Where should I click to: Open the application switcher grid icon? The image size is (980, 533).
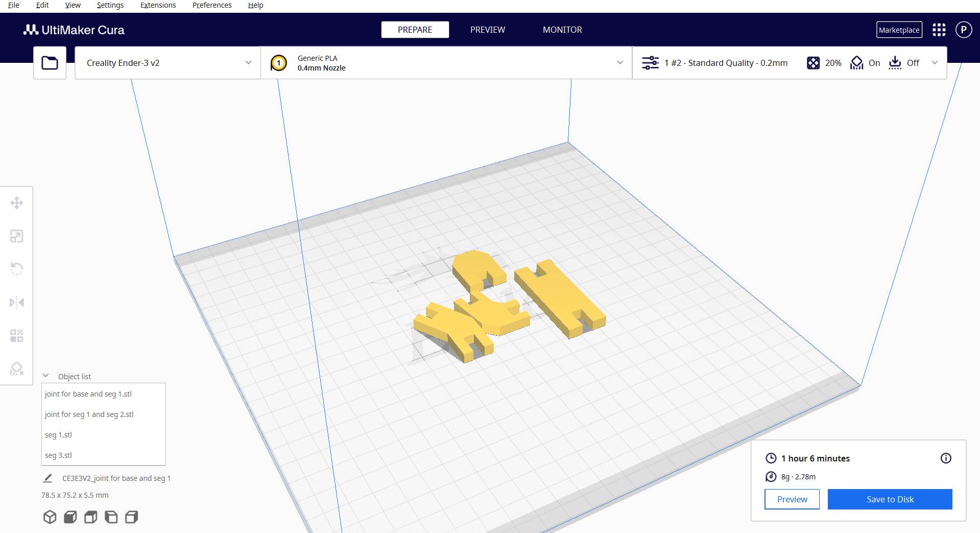[x=939, y=30]
